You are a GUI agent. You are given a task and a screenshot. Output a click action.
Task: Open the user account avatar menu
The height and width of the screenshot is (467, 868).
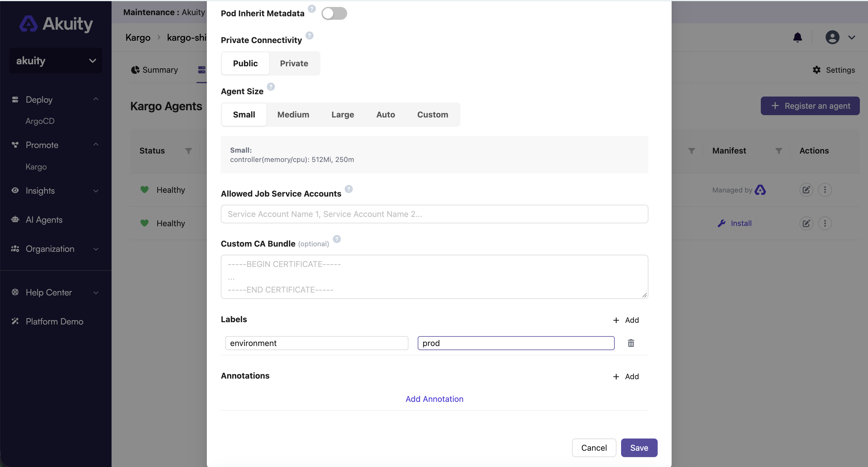[x=832, y=37]
